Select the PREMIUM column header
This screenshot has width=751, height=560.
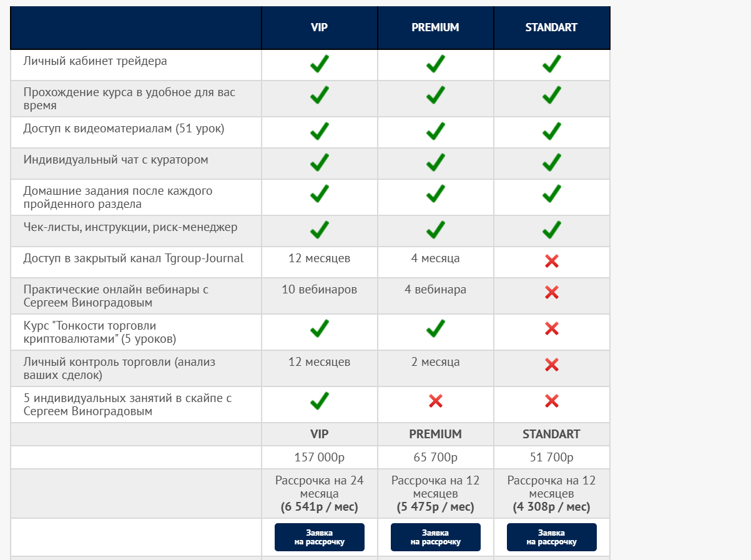coord(435,27)
